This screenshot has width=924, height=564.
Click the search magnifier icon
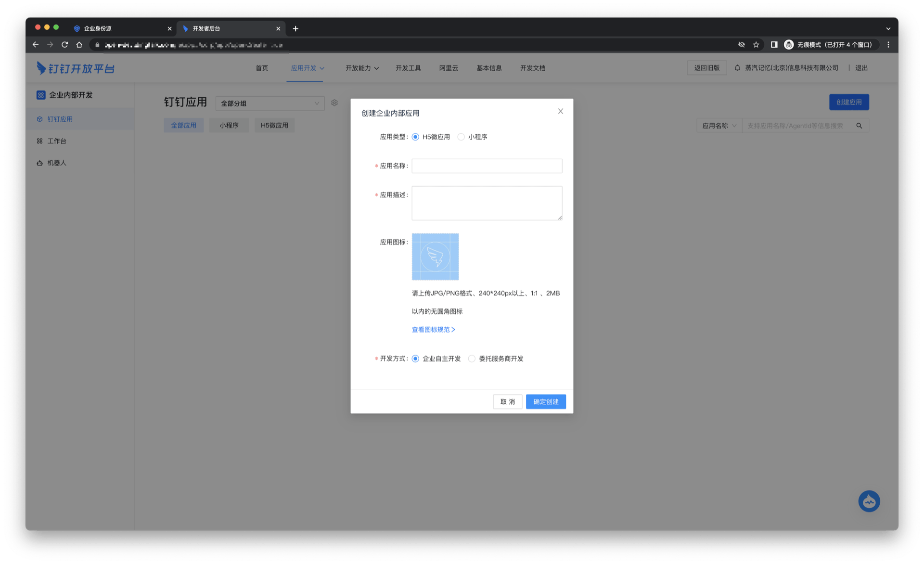point(859,126)
